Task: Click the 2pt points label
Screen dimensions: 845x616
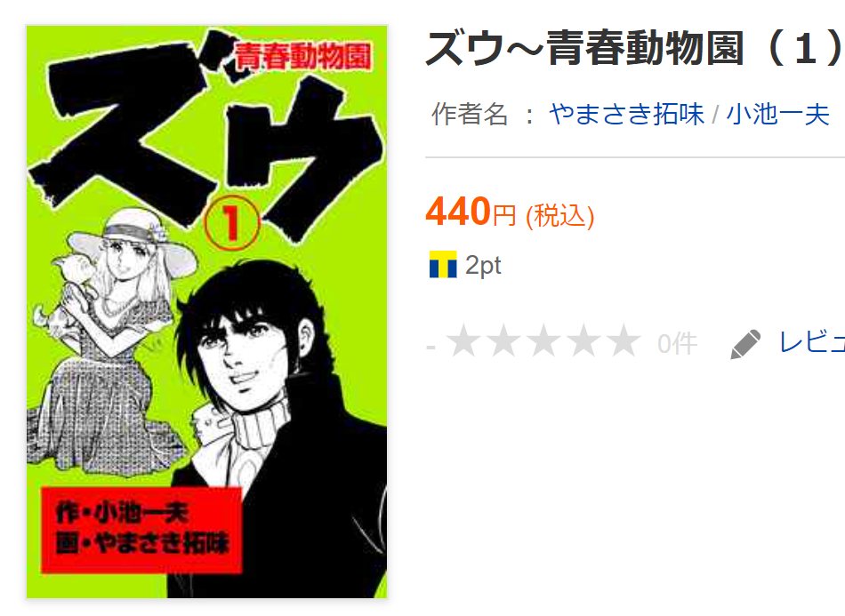Action: pyautogui.click(x=483, y=266)
